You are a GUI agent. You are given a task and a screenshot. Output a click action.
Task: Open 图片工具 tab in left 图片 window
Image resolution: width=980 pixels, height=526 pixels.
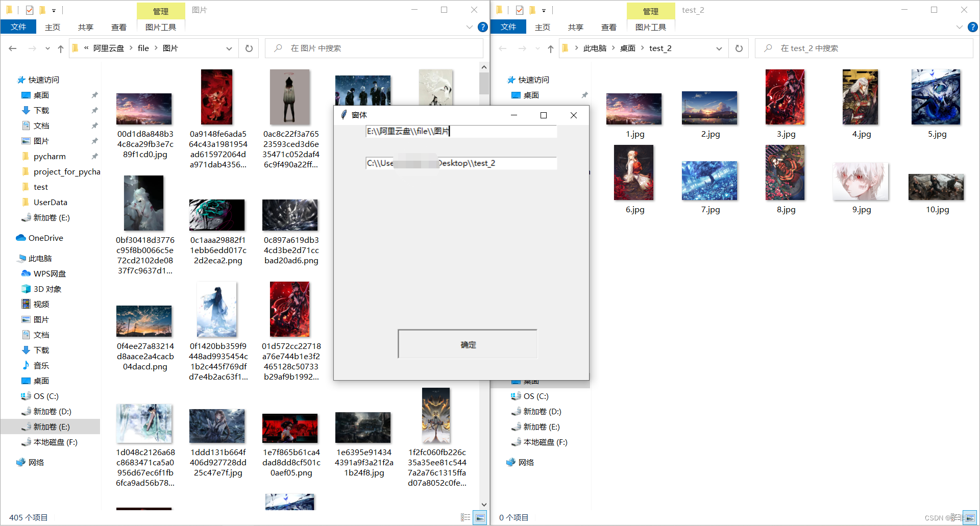click(161, 27)
